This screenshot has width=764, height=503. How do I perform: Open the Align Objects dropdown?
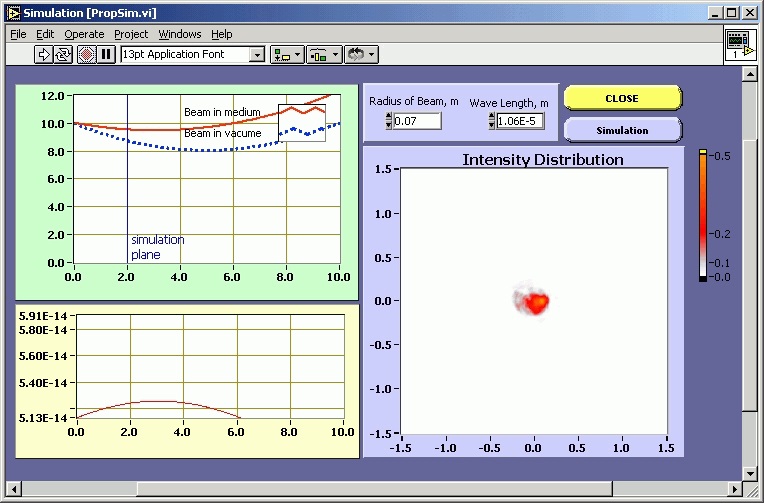(287, 54)
